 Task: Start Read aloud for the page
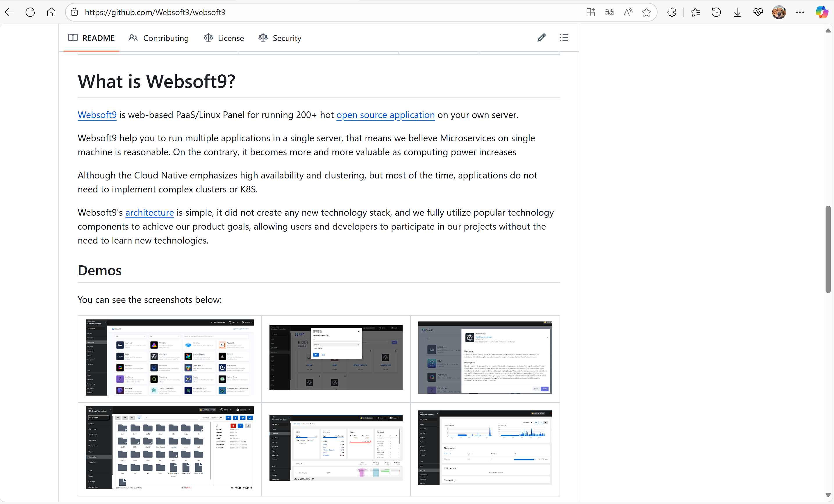[x=628, y=12]
